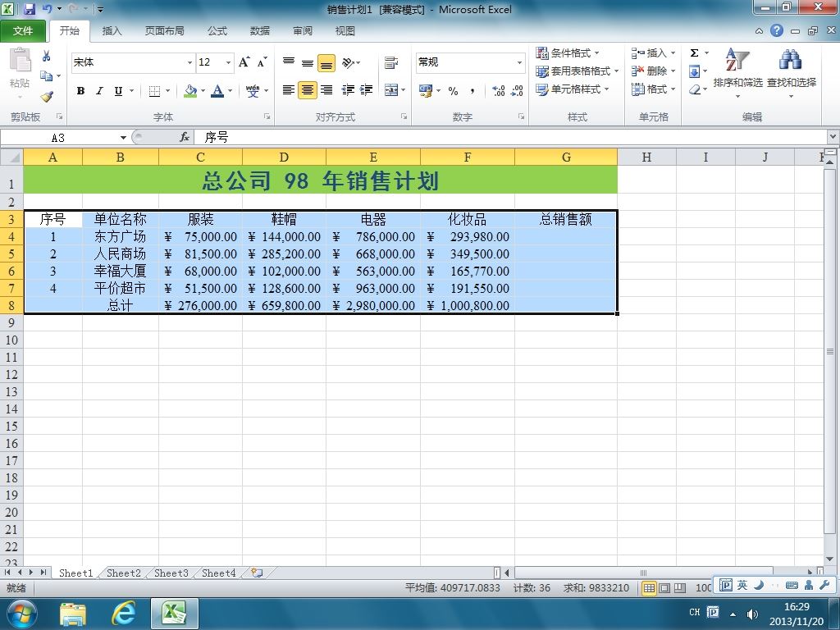This screenshot has height=630, width=840.
Task: Expand the borders dropdown arrow
Action: pyautogui.click(x=167, y=90)
